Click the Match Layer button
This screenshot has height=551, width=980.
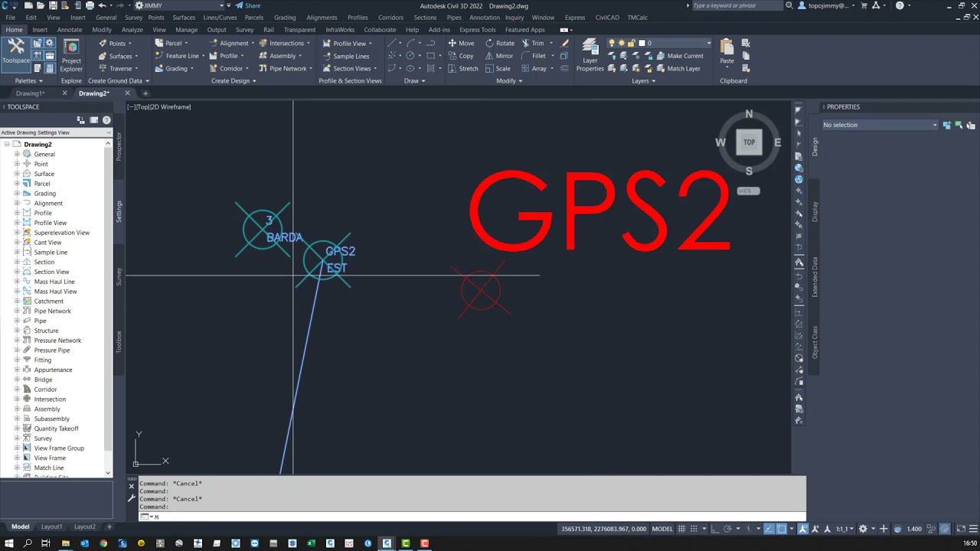pyautogui.click(x=678, y=68)
